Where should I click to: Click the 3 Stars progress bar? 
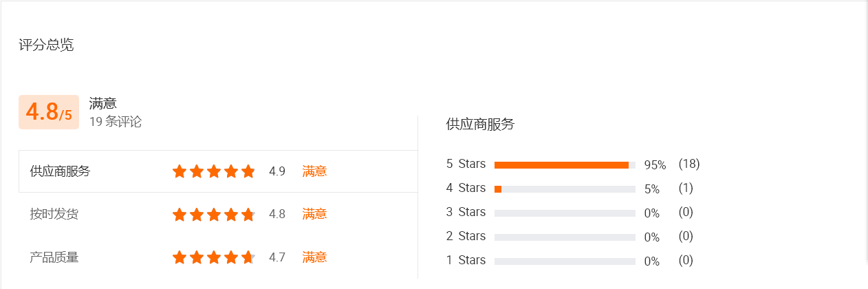pyautogui.click(x=565, y=213)
